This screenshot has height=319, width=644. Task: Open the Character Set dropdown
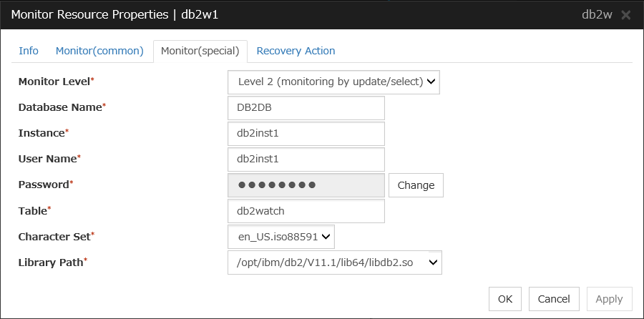[281, 237]
